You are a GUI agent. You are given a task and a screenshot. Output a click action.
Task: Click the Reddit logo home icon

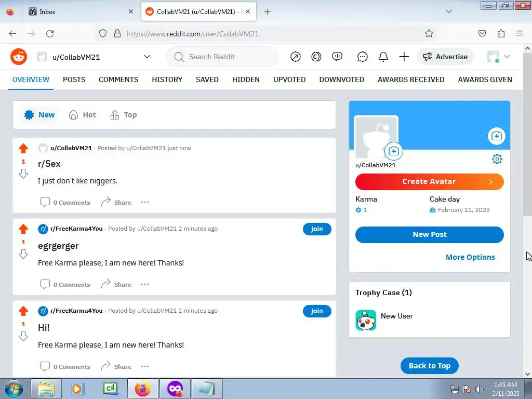(x=19, y=57)
